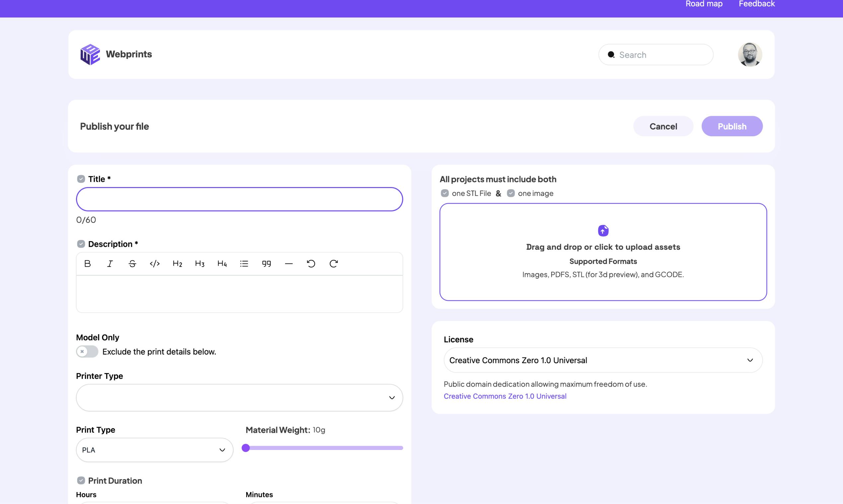Viewport: 843px width, 504px height.
Task: Open the License dropdown
Action: [x=603, y=360]
